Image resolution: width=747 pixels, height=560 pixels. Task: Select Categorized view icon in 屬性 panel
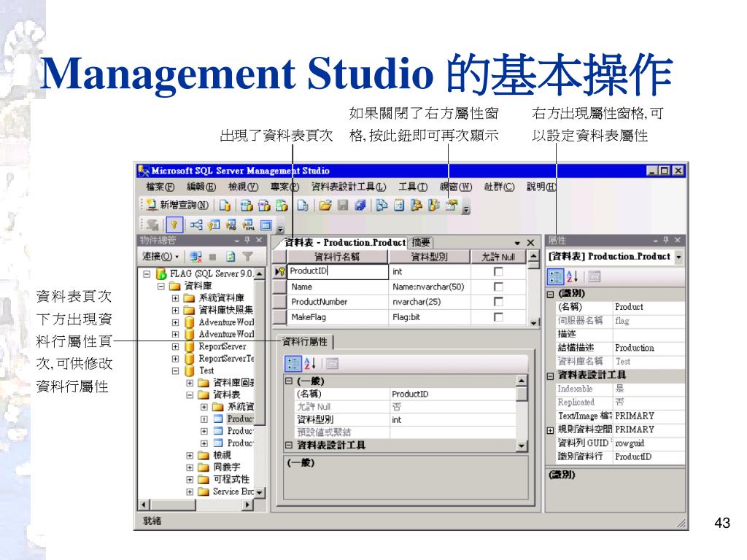[x=555, y=276]
